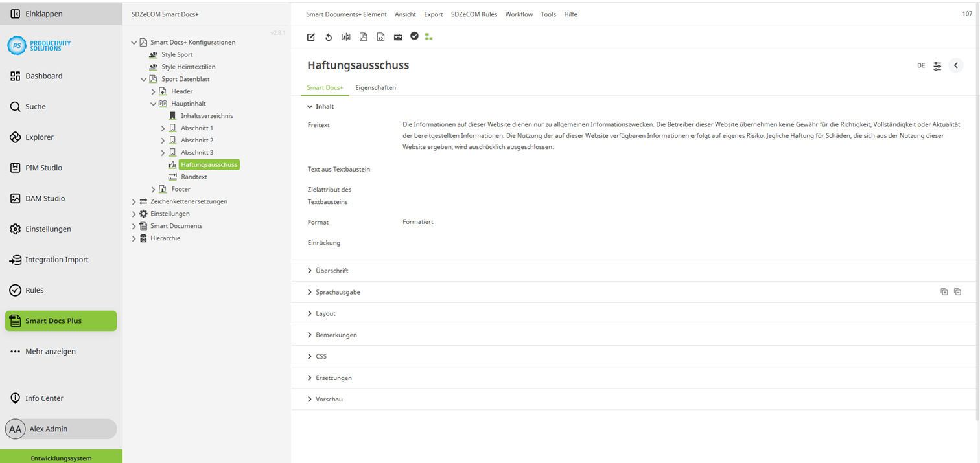The image size is (980, 463).
Task: Open the toolbox icon in the toolbar
Action: [x=398, y=37]
